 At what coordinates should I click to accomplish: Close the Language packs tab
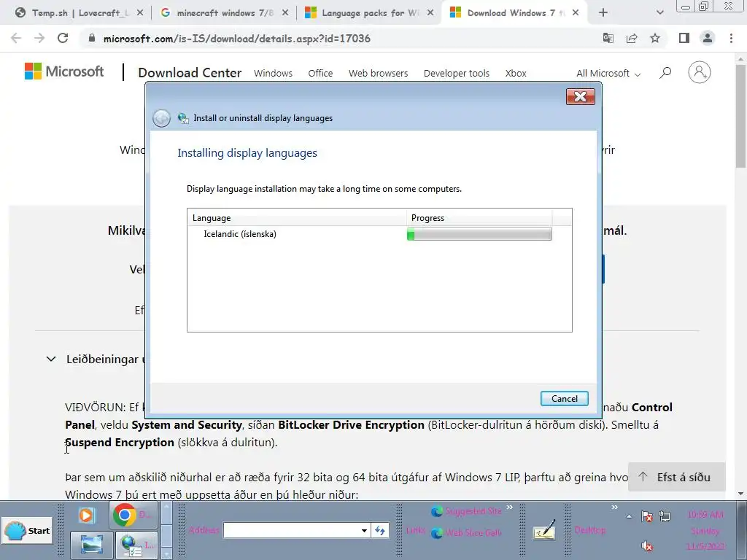pyautogui.click(x=430, y=13)
